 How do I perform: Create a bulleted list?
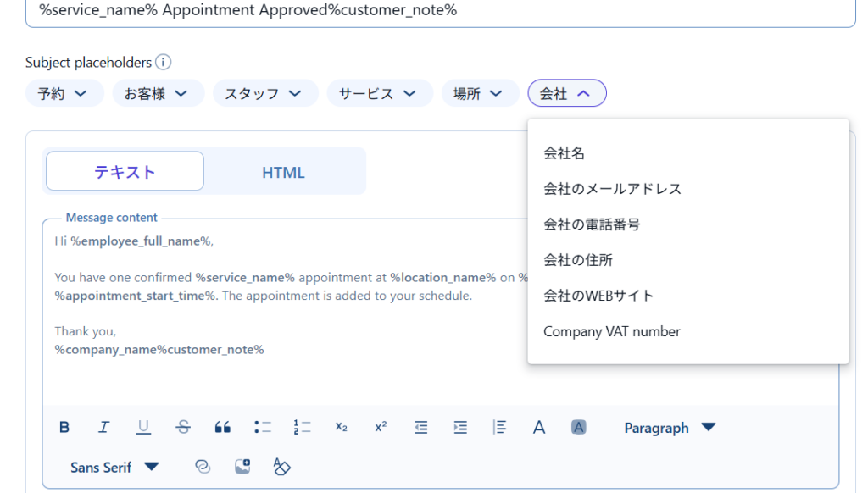coord(263,428)
